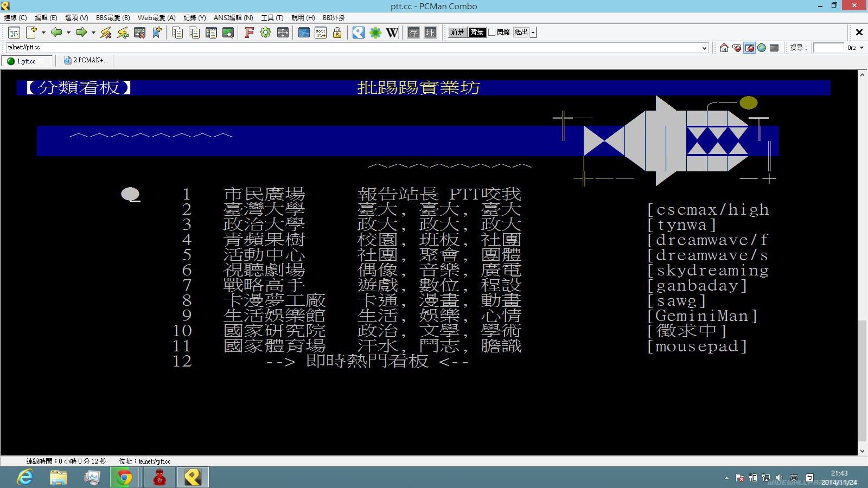The image size is (868, 488).
Task: Open the 說明 (H) menu
Action: click(x=303, y=18)
